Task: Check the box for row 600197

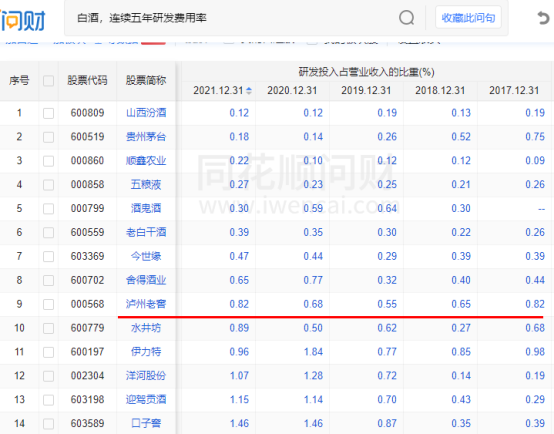Action: tap(48, 352)
